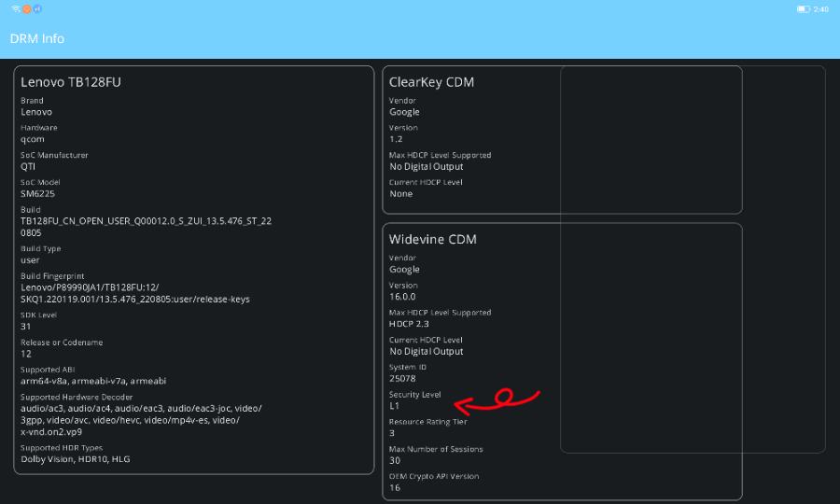This screenshot has width=840, height=504.
Task: Select ClearKey's Max HDCP Level Supported label
Action: 440,155
